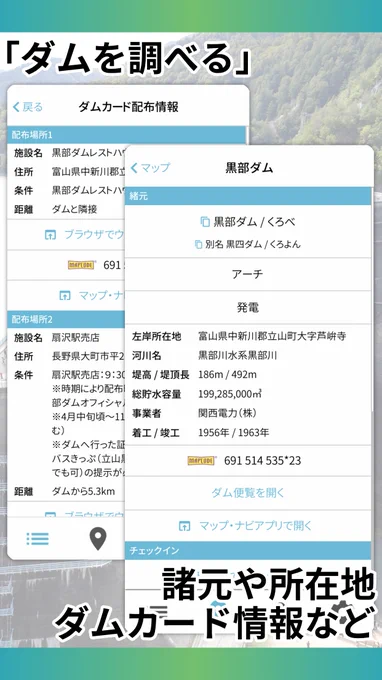Click the ダムカード配布情報 title
The image size is (382, 680).
click(128, 107)
